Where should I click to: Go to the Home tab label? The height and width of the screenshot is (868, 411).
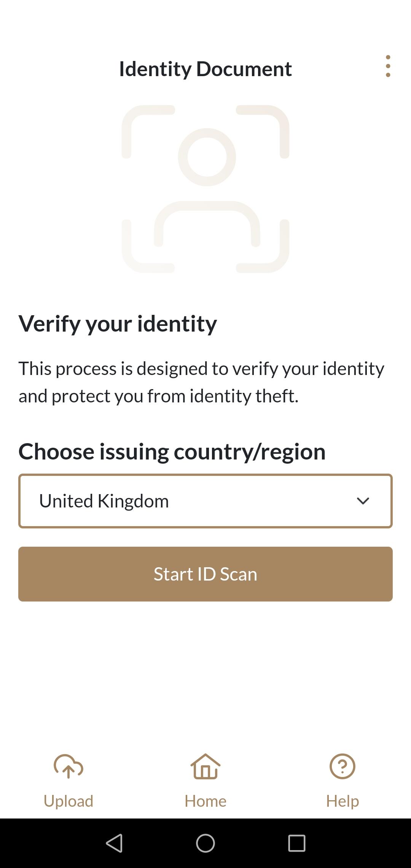click(205, 801)
